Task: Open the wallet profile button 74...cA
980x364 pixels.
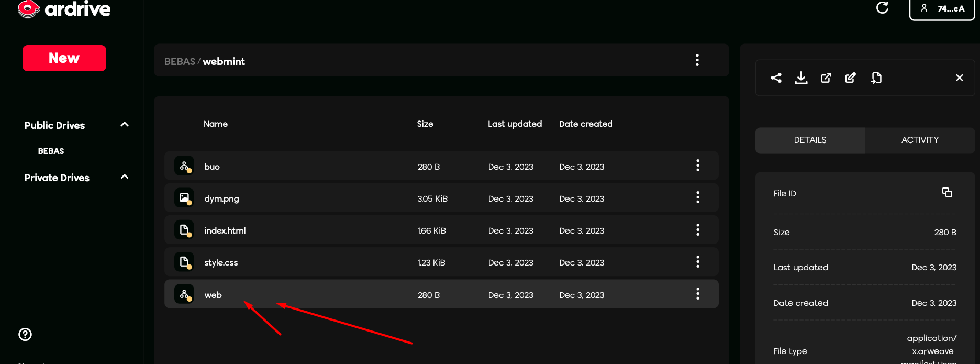Action: click(942, 9)
